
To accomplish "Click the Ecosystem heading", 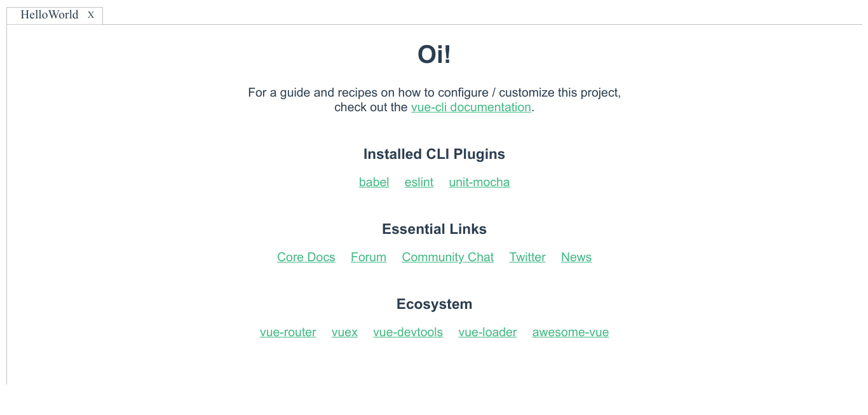I will pos(434,304).
